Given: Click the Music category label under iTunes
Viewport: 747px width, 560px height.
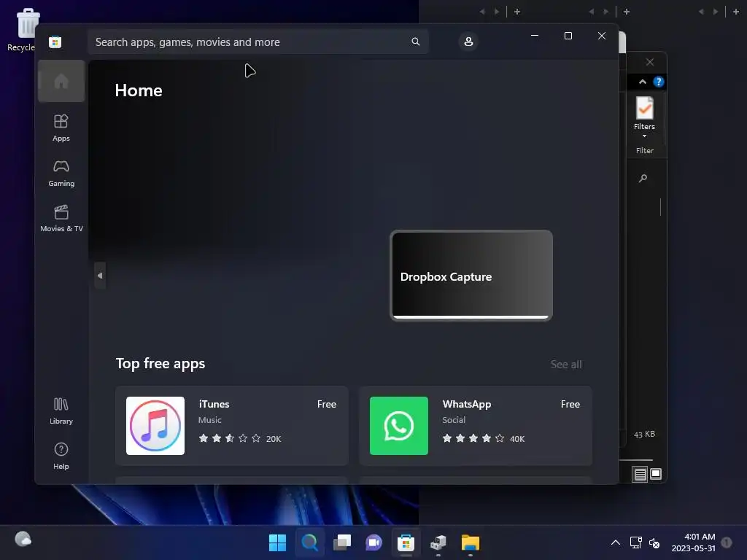Looking at the screenshot, I should (209, 419).
